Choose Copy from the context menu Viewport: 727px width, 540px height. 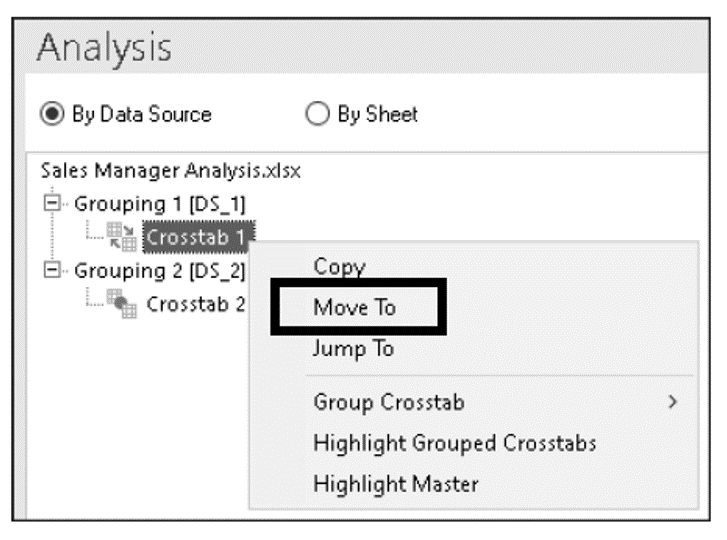[x=339, y=267]
